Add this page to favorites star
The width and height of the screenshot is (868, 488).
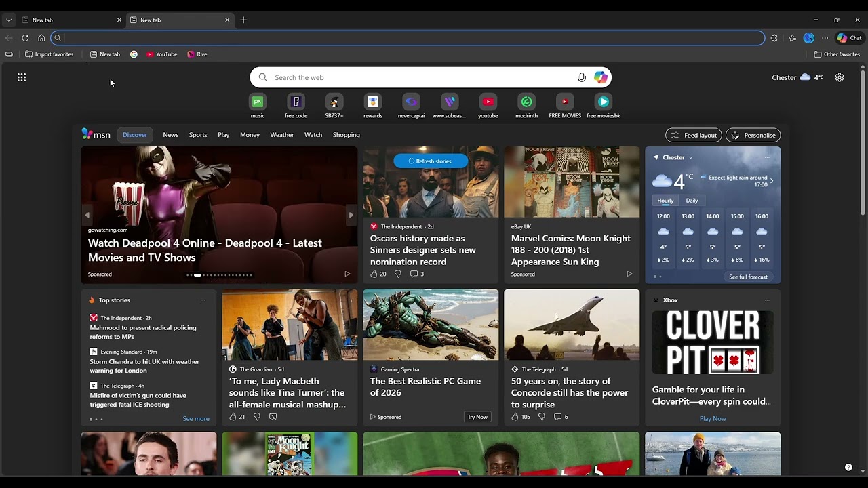[x=792, y=38]
